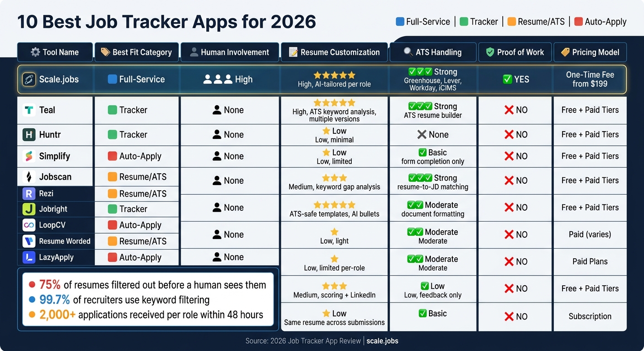Click the orange Resume/ATS legend swatch
Screen dimensions: 644x351
coord(512,21)
